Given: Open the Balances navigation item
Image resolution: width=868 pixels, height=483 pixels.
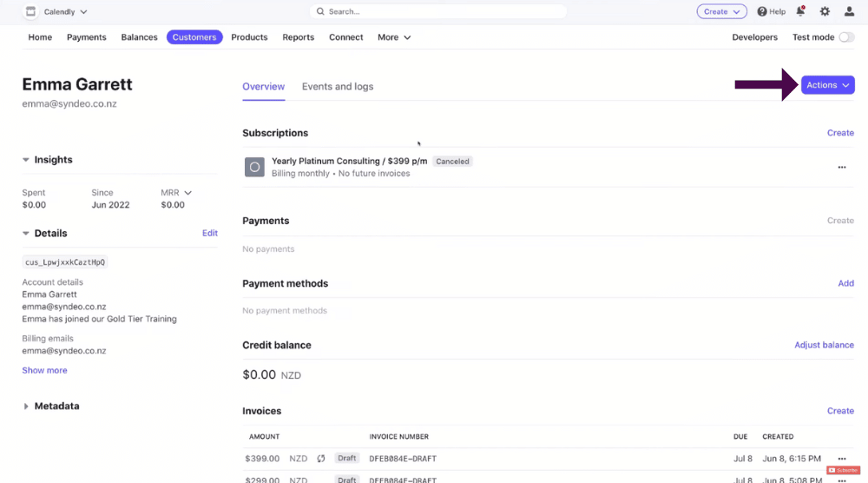Looking at the screenshot, I should pyautogui.click(x=139, y=37).
